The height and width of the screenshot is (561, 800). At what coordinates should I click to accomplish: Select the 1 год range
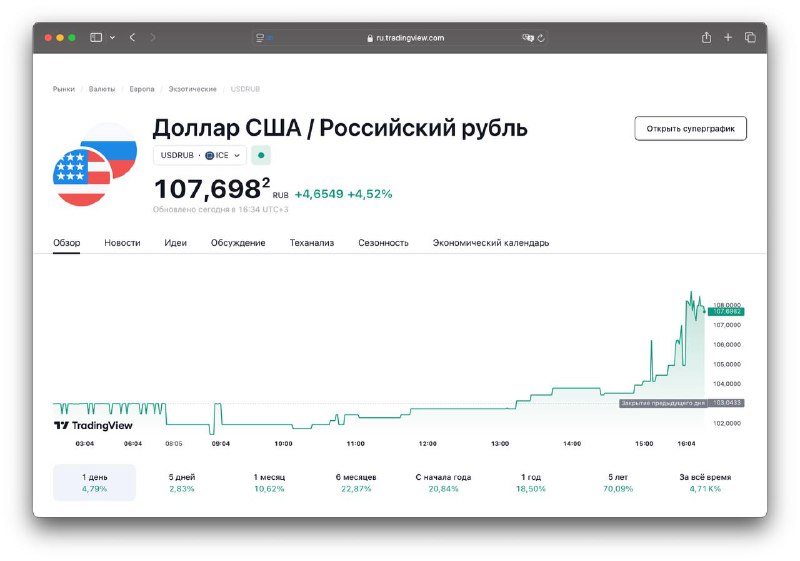(531, 482)
